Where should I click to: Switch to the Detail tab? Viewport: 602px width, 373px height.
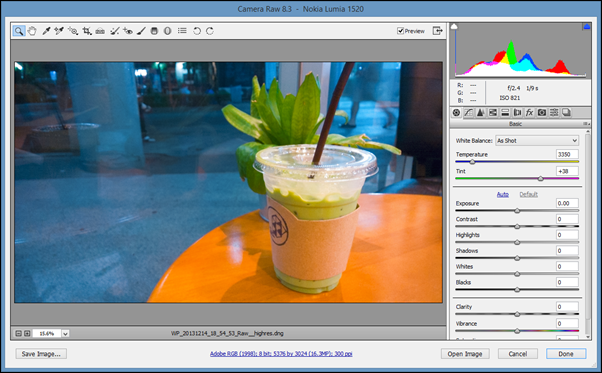480,112
